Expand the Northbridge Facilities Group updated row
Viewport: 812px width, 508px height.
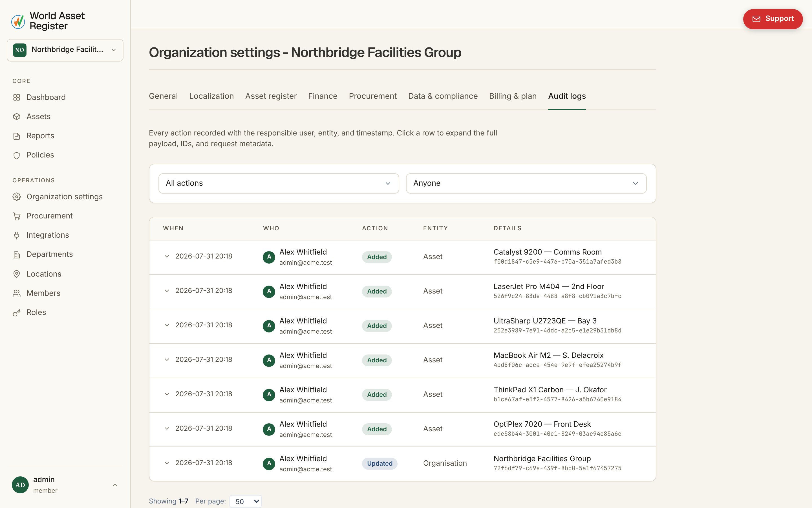pyautogui.click(x=167, y=463)
